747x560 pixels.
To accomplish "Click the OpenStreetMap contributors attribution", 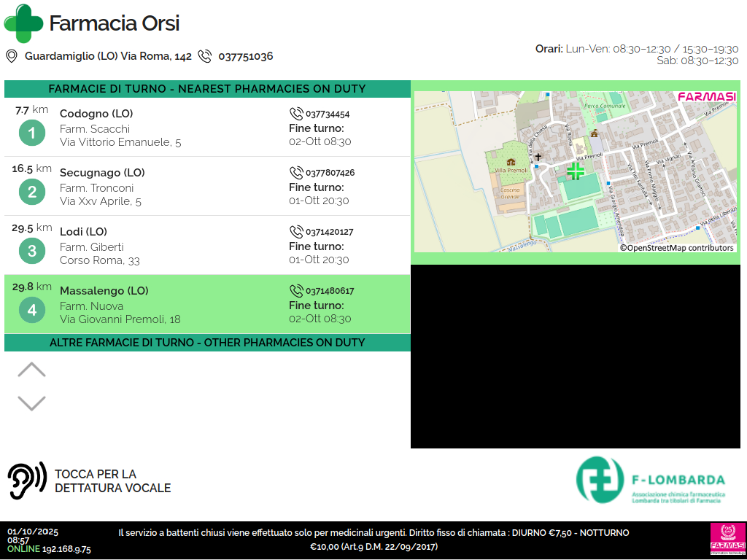I will tap(676, 248).
